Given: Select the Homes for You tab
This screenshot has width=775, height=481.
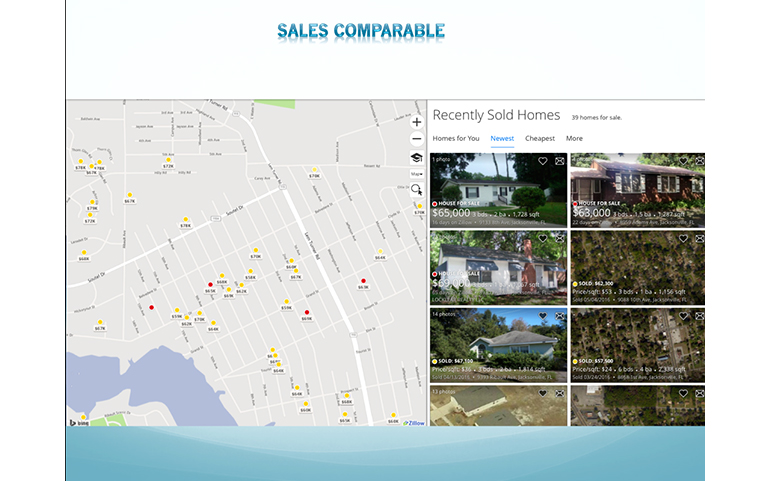Looking at the screenshot, I should click(455, 138).
